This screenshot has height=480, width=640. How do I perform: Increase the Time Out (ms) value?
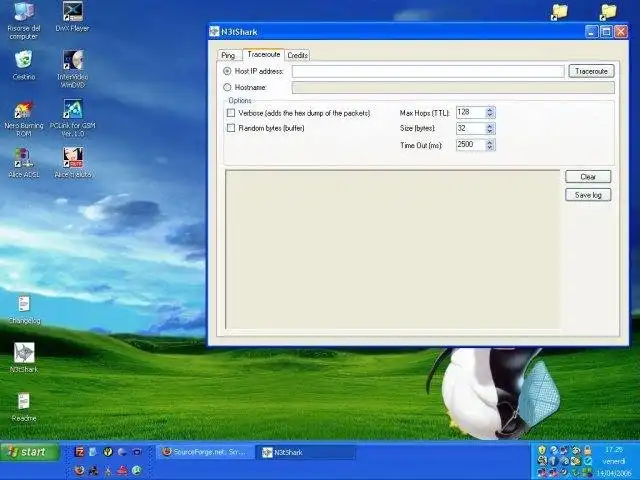coord(490,142)
